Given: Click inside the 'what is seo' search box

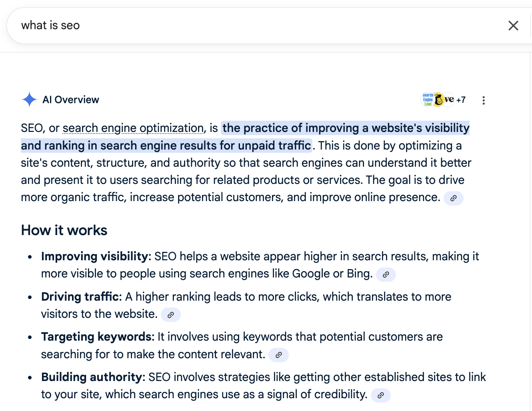Looking at the screenshot, I should [x=160, y=25].
